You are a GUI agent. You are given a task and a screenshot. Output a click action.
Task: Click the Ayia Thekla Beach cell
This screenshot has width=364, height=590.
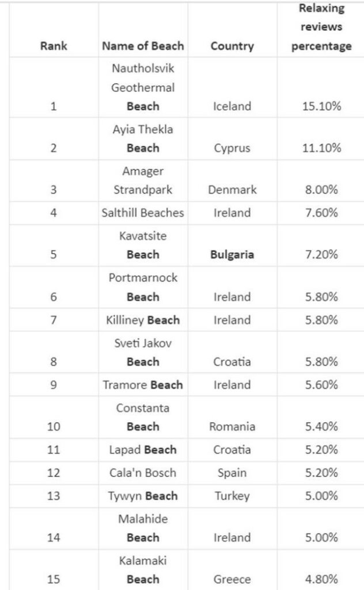click(x=143, y=139)
